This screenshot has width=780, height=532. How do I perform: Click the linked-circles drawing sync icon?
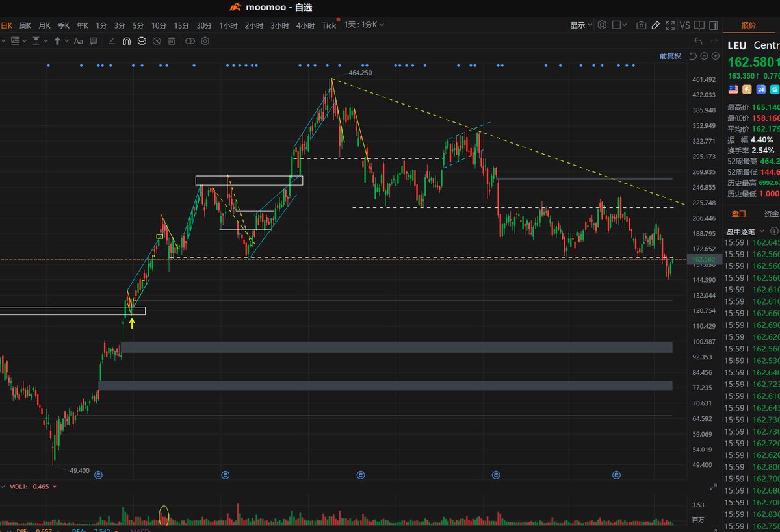click(190, 41)
